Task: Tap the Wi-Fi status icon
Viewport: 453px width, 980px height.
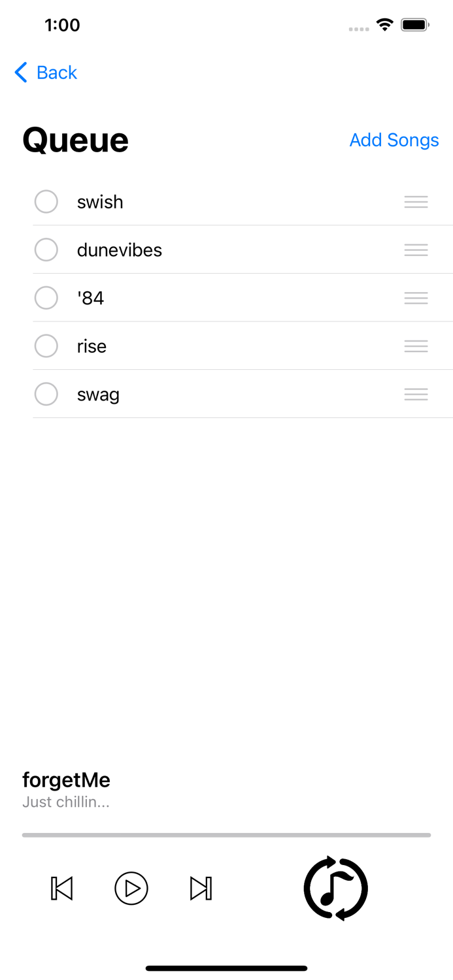Action: pyautogui.click(x=384, y=25)
